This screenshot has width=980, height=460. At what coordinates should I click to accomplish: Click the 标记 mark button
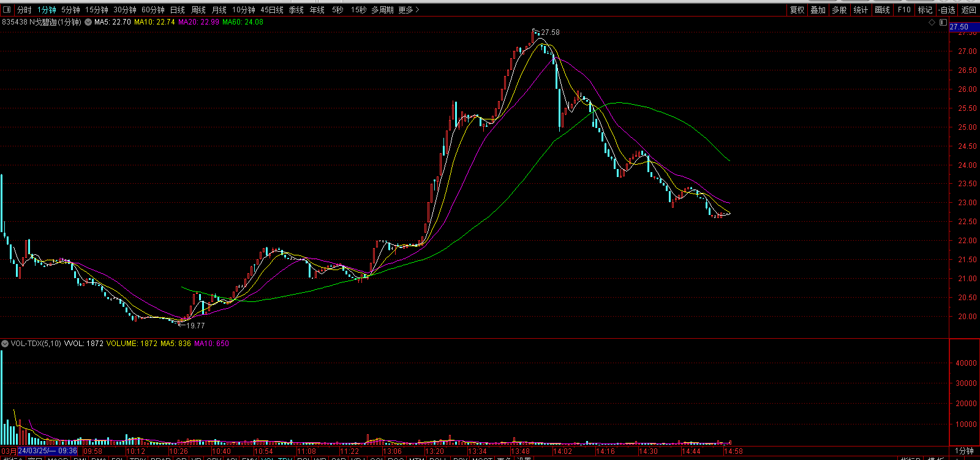pyautogui.click(x=925, y=10)
